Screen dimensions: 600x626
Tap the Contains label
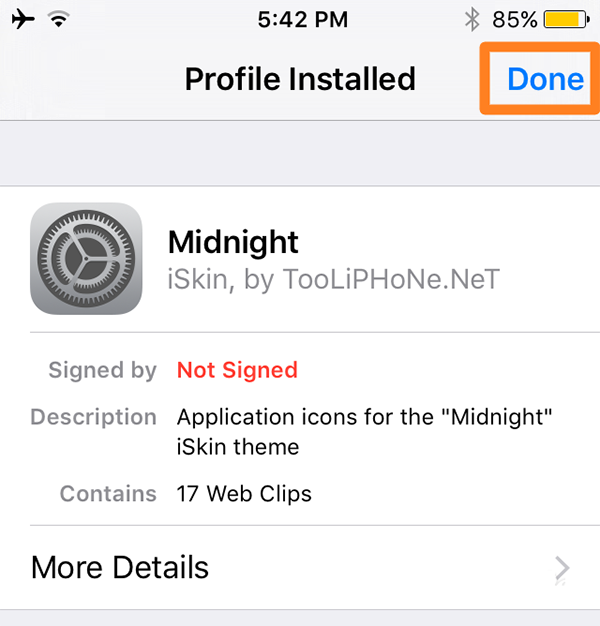[x=108, y=493]
